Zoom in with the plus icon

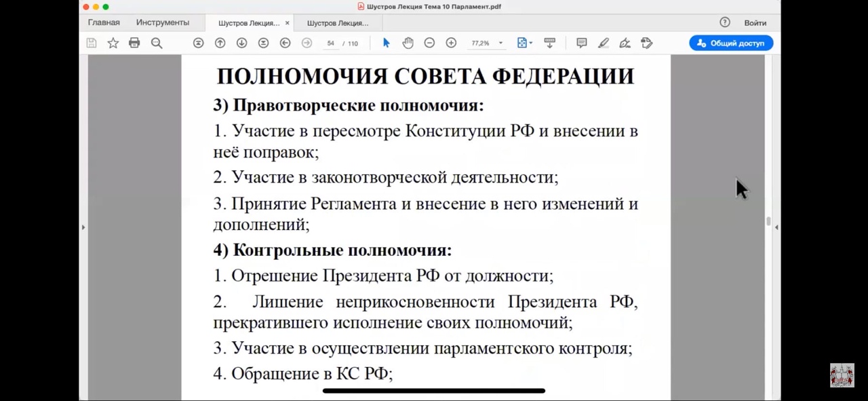click(x=451, y=43)
